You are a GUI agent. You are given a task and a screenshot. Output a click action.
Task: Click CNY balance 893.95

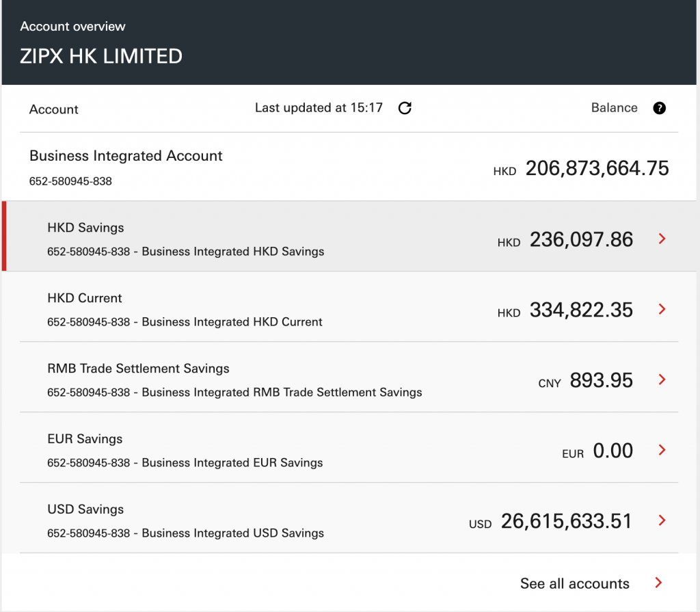coord(602,381)
